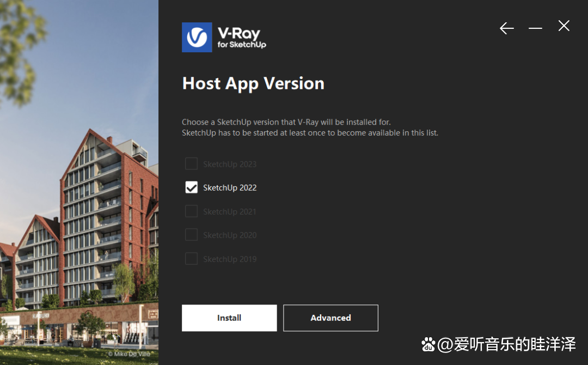
Task: Click the SketchUp 2020 label text
Action: click(x=230, y=235)
